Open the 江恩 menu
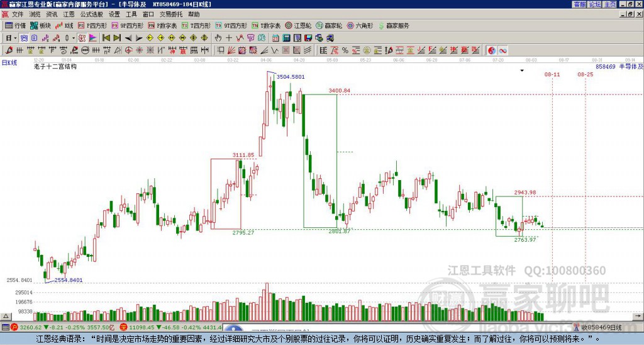This screenshot has height=345, width=644. pos(69,14)
